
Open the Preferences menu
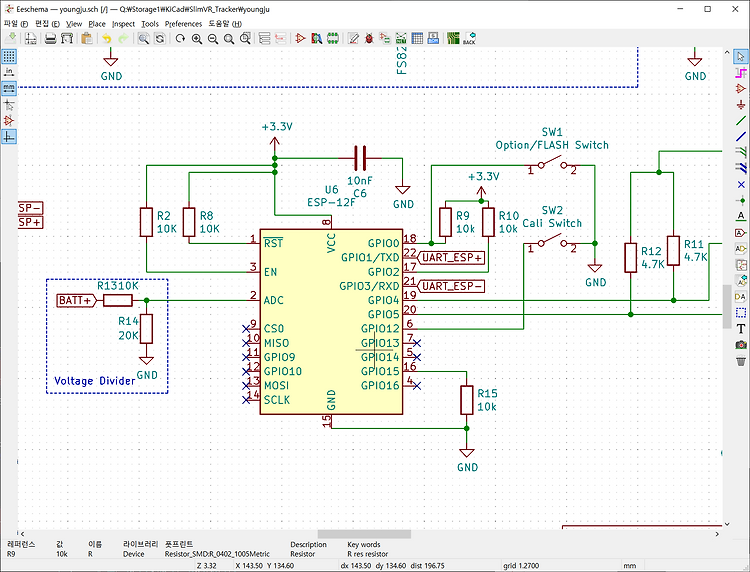[183, 23]
